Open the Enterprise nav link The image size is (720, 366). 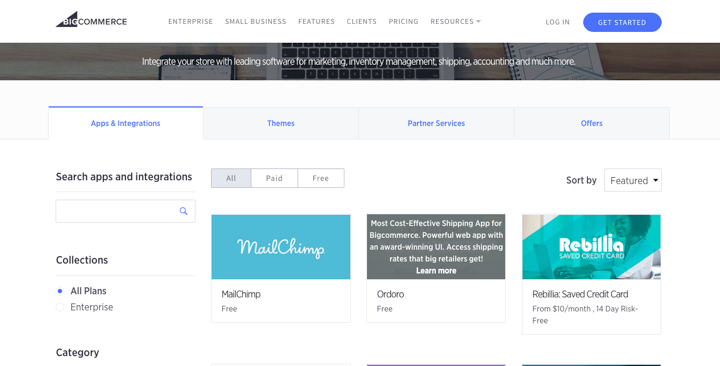point(191,22)
